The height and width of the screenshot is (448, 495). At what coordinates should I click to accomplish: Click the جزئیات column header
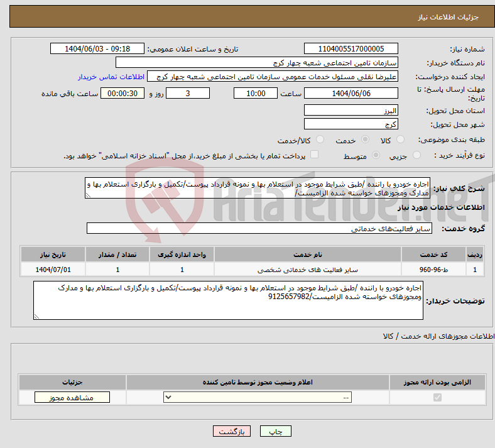[72, 382]
